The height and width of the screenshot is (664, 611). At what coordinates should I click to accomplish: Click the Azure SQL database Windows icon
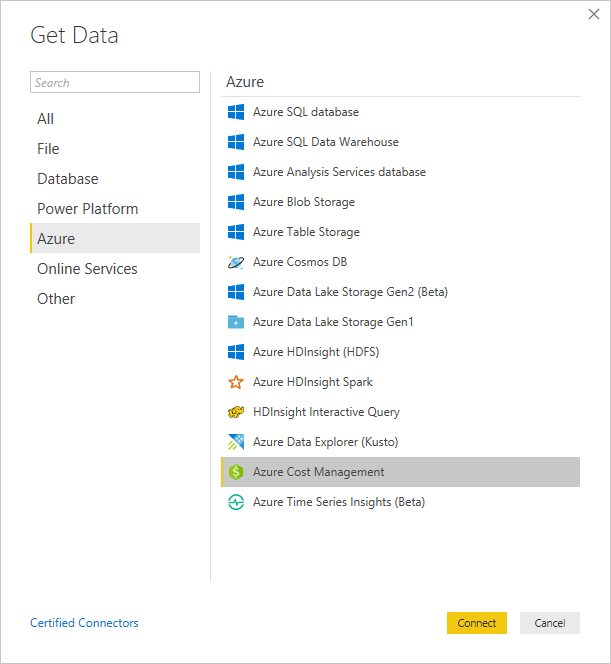[236, 112]
